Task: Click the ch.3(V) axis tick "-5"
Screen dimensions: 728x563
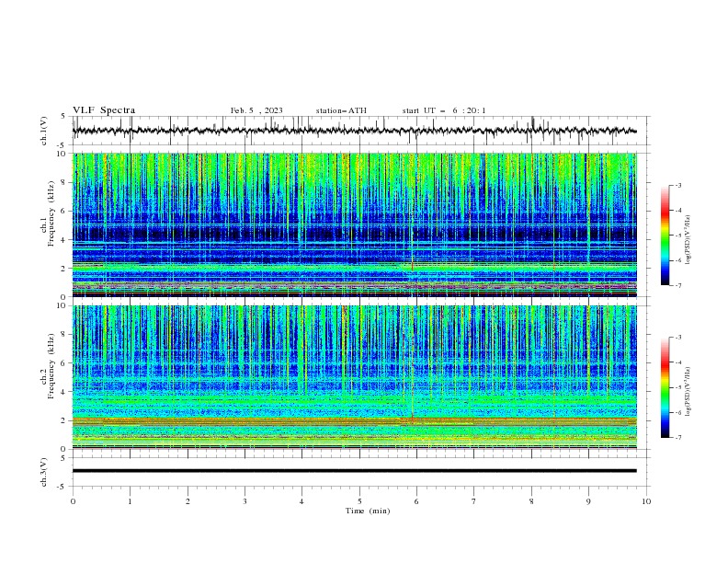Action: 63,487
